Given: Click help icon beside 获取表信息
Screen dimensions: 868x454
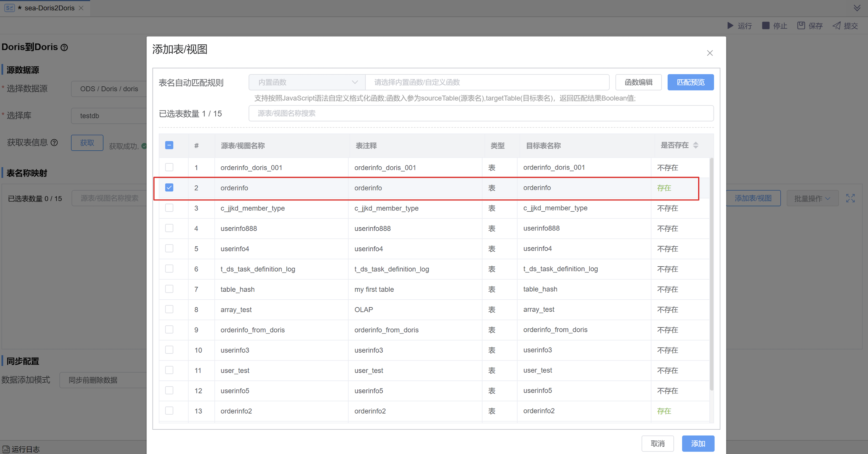Looking at the screenshot, I should pos(54,143).
